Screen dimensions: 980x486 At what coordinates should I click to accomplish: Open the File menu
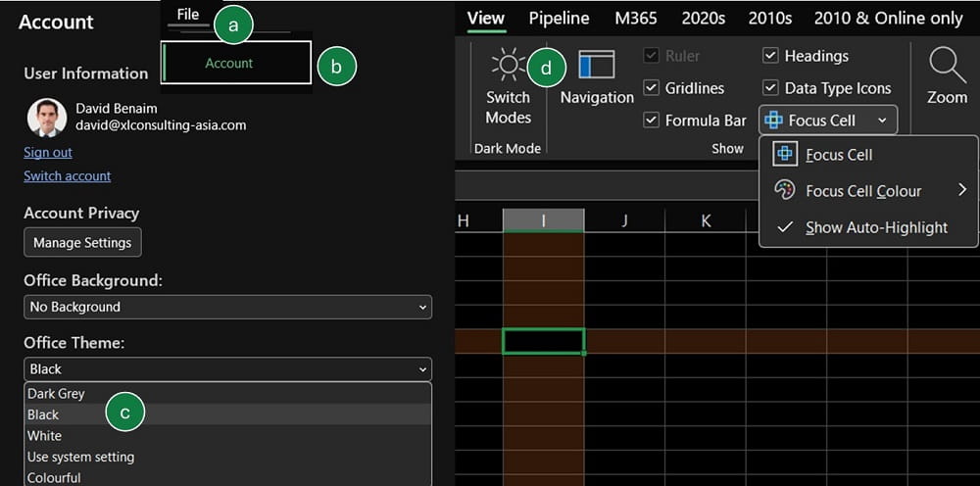click(187, 14)
